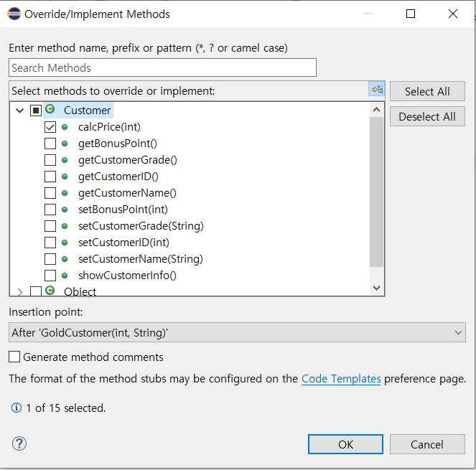The width and height of the screenshot is (476, 470).
Task: Expand the Object tree node
Action: coord(20,292)
